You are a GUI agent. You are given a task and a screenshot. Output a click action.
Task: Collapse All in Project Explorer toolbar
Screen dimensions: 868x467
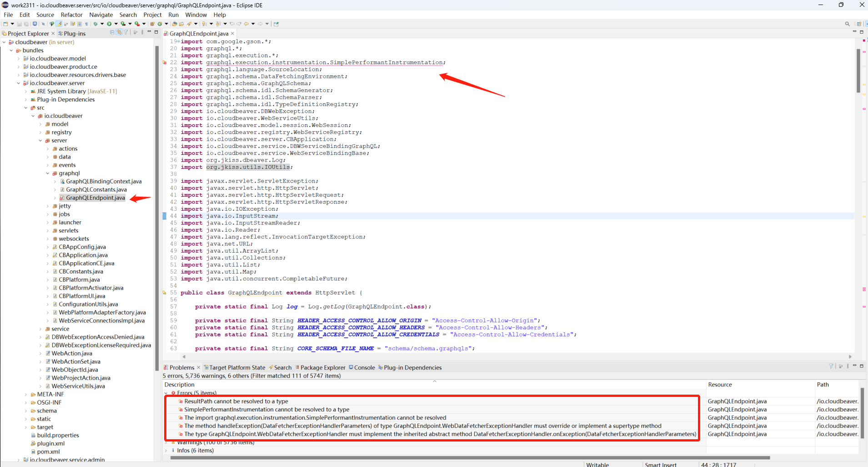point(112,33)
